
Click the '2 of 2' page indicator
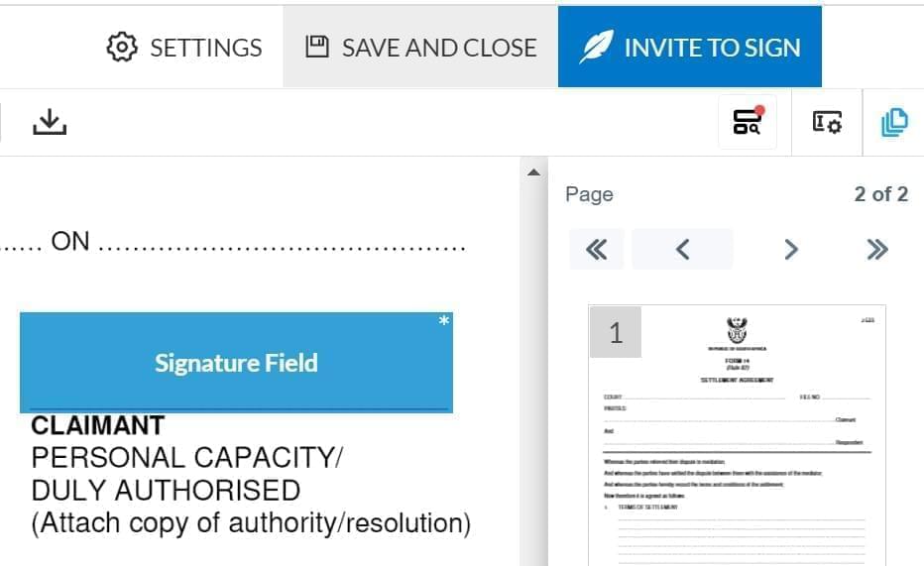[x=880, y=194]
